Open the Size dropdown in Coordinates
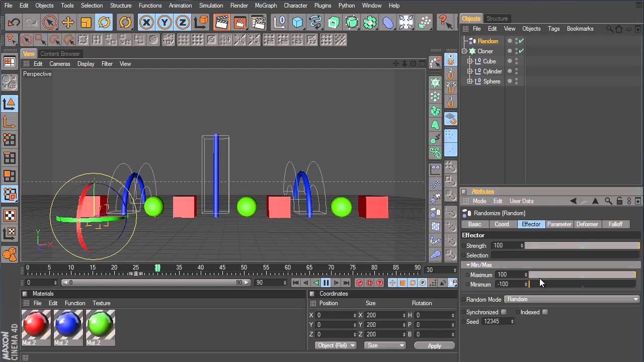This screenshot has height=362, width=644. coord(385,345)
